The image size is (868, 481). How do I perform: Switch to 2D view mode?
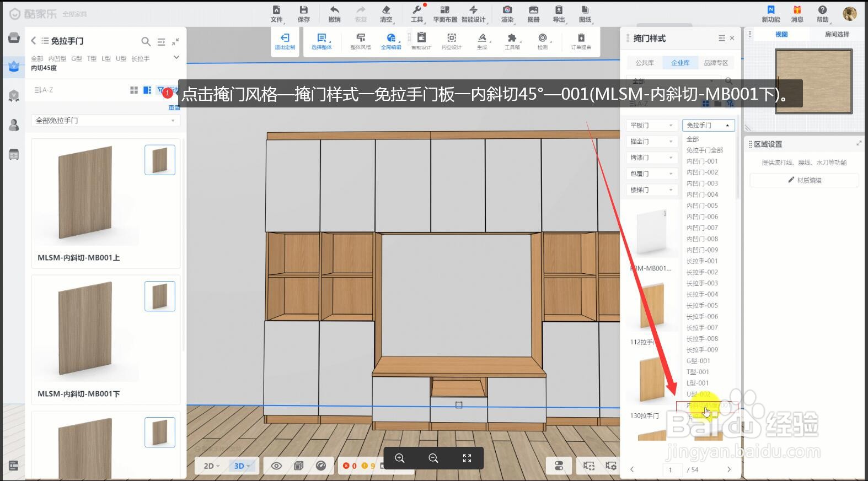[x=212, y=466]
